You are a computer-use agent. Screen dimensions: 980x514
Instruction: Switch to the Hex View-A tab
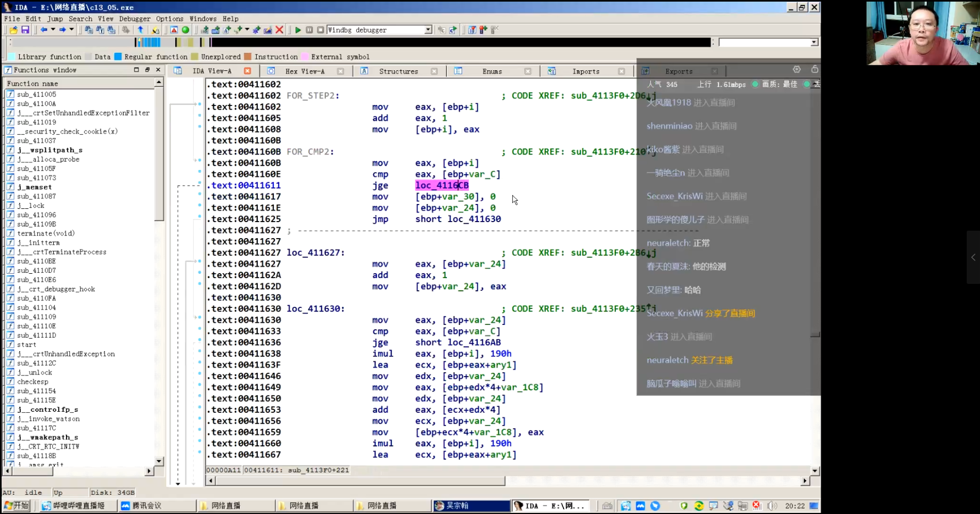click(x=305, y=71)
